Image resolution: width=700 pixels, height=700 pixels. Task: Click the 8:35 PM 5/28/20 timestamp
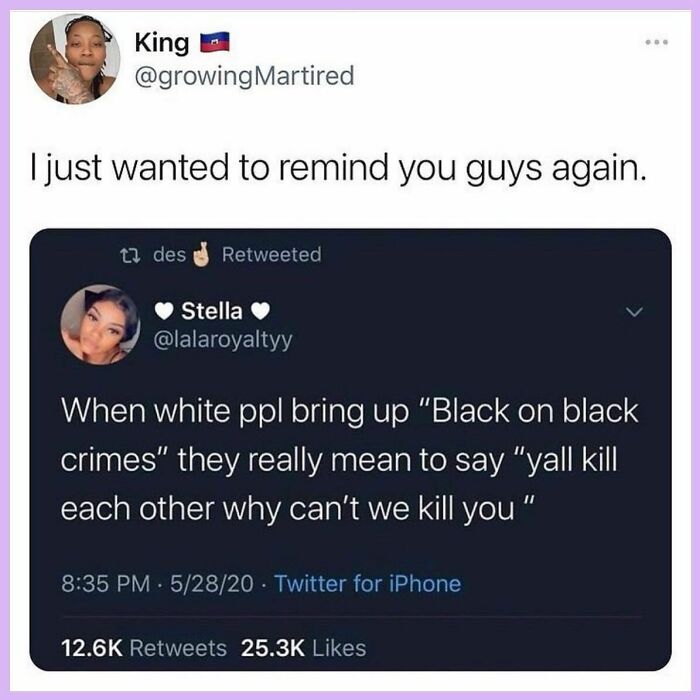point(157,583)
